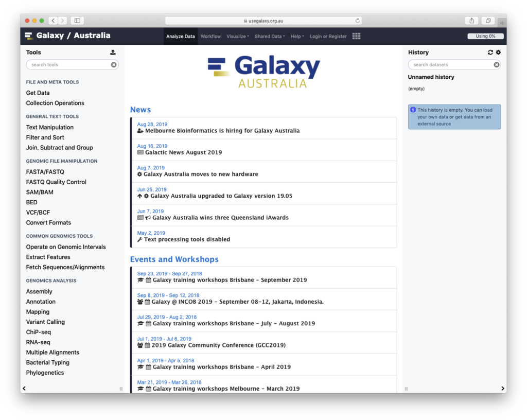Open upgraded to Galaxy version 19.05 news
Screen dimensions: 527x420
click(221, 196)
